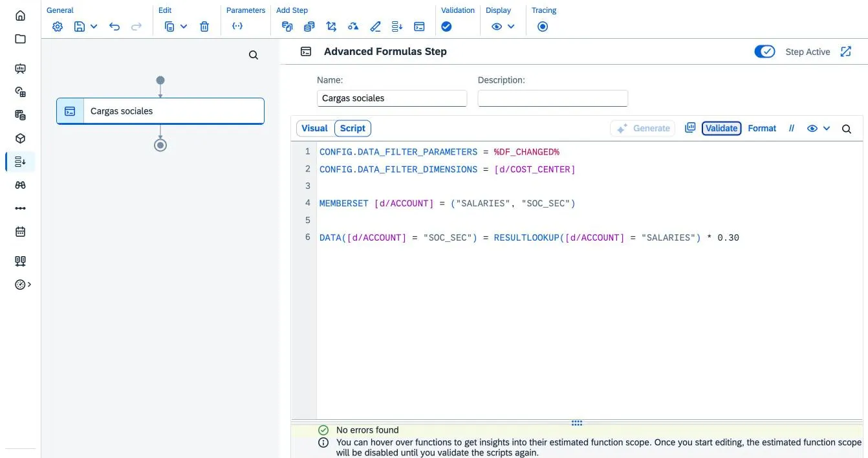The width and height of the screenshot is (868, 458).
Task: Edit the Name field Cargas sociales
Action: coord(391,98)
